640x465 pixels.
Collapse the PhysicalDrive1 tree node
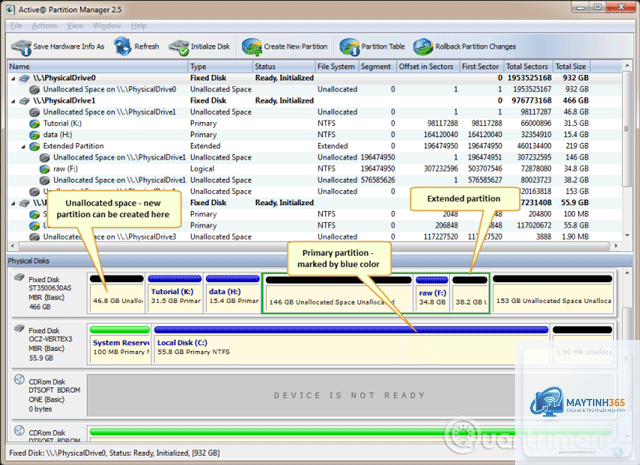click(13, 101)
